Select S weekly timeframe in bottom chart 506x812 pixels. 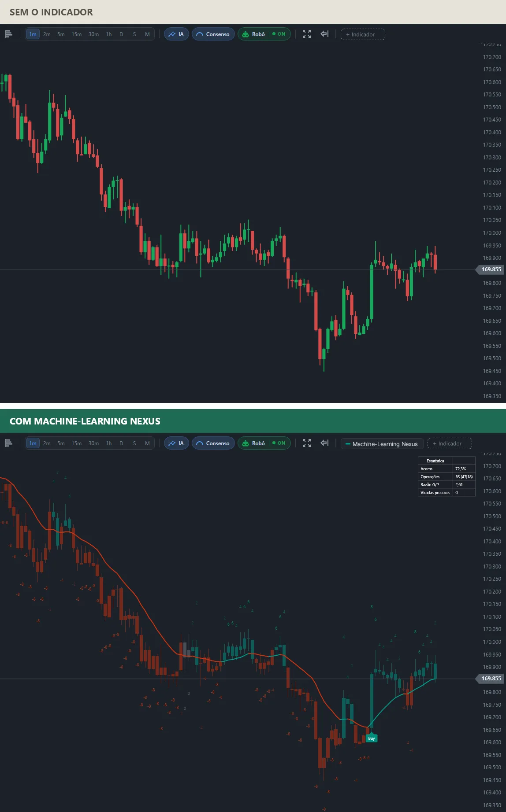point(134,443)
